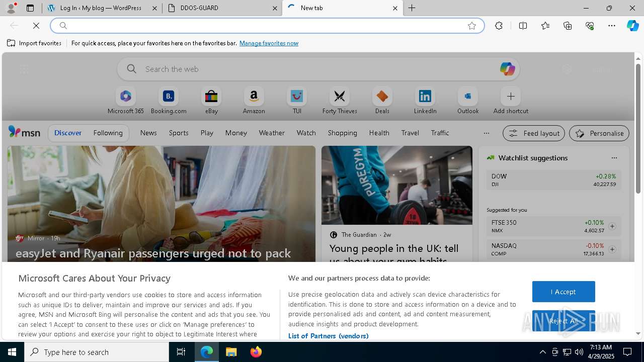
Task: Open Settings and more ellipsis
Action: [612, 26]
